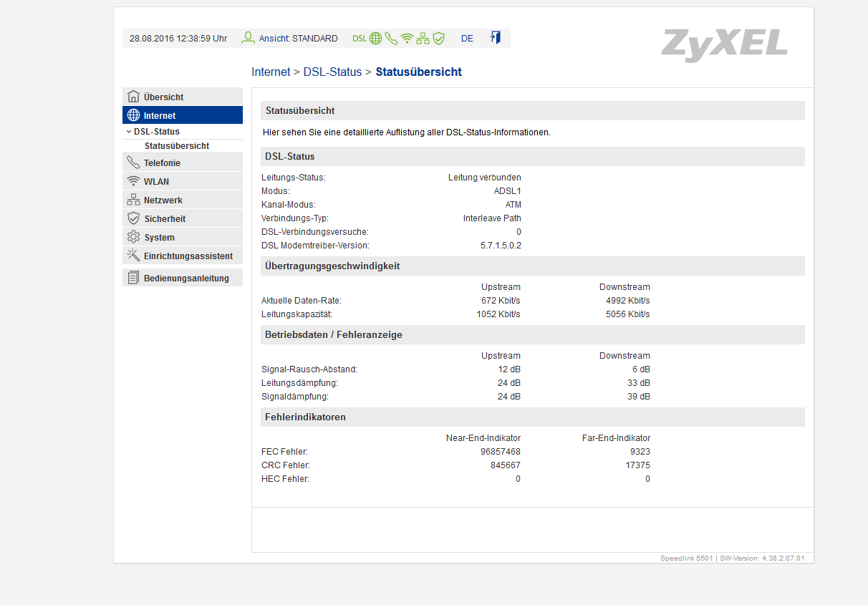
Task: Click the user view icon beside Ansicht
Action: point(248,38)
